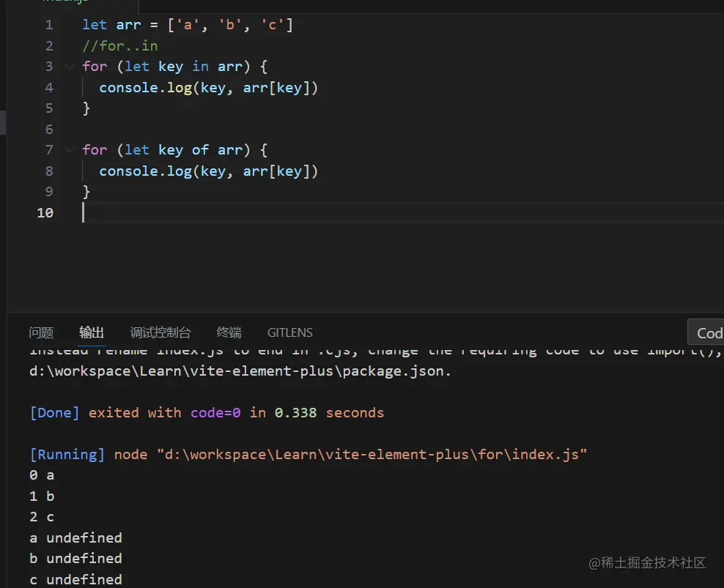This screenshot has height=588, width=724.
Task: Click output line '1 b'
Action: 42,496
